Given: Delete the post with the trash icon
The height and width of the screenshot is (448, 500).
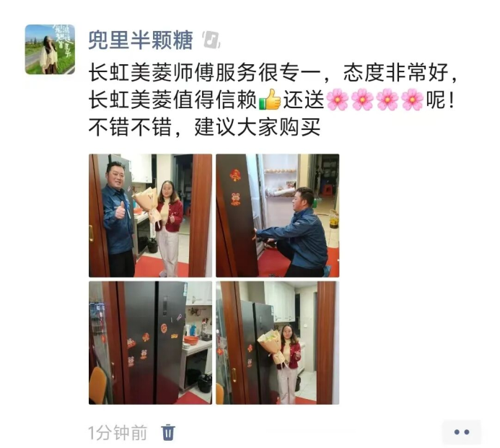Looking at the screenshot, I should point(168,433).
